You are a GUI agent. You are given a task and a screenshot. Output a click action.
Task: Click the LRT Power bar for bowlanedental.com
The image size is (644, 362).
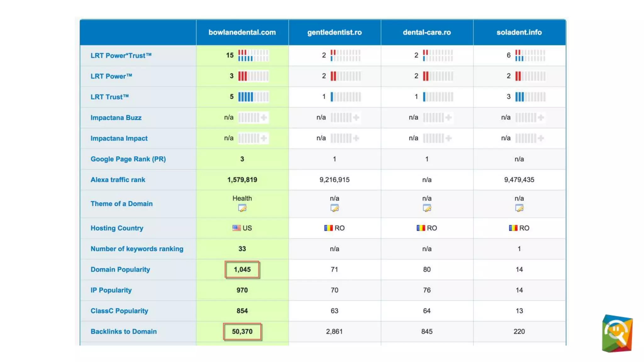(253, 76)
